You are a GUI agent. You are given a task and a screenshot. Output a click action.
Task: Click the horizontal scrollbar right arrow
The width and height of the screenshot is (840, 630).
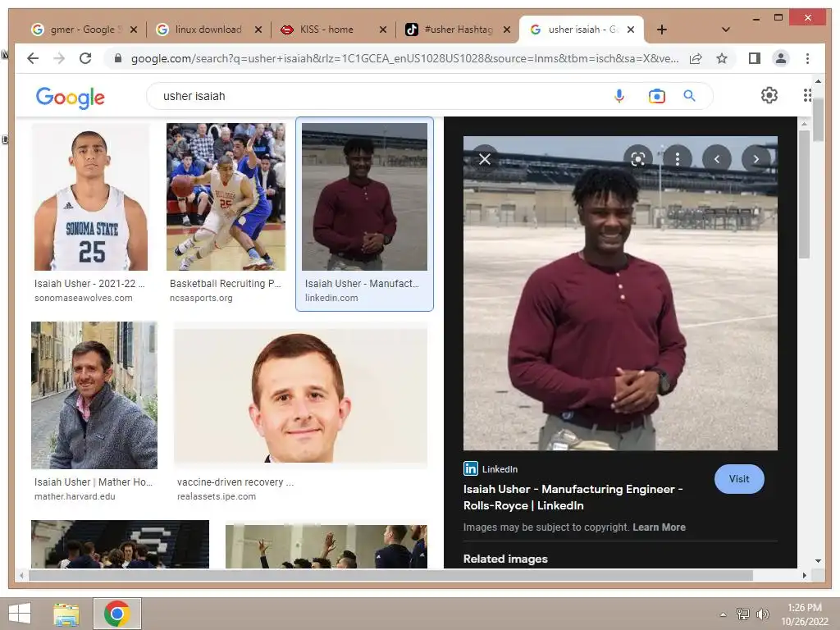[x=804, y=575]
